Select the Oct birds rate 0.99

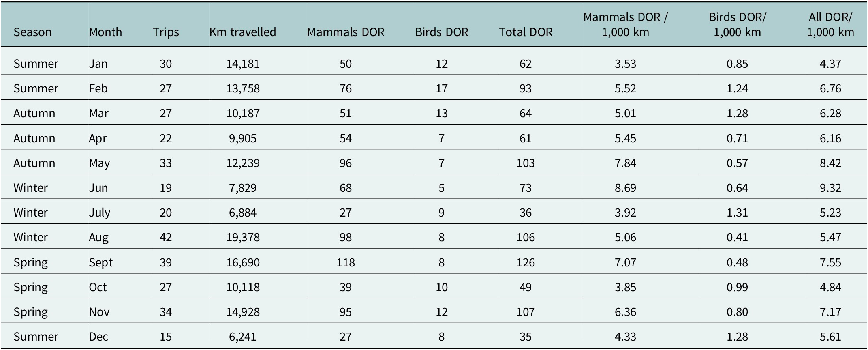(737, 287)
